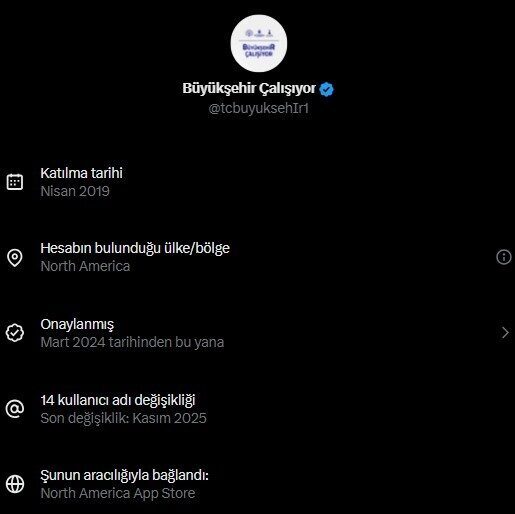Click North America region text

[85, 266]
